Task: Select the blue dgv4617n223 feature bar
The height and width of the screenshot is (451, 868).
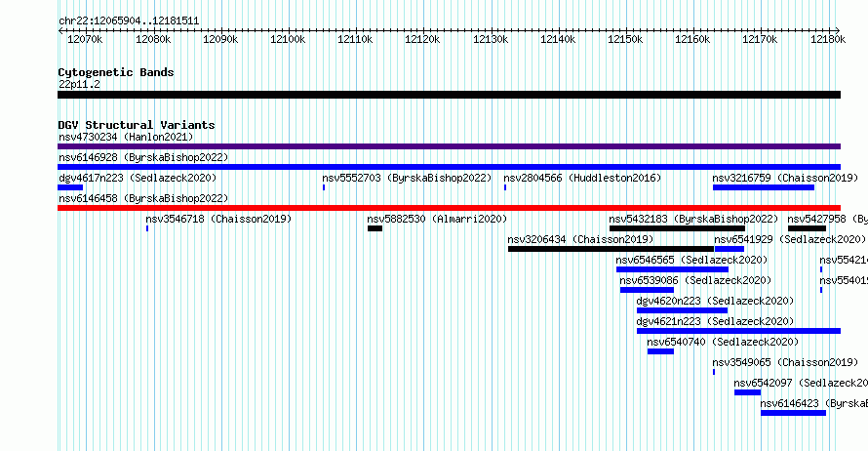Action: [x=70, y=187]
